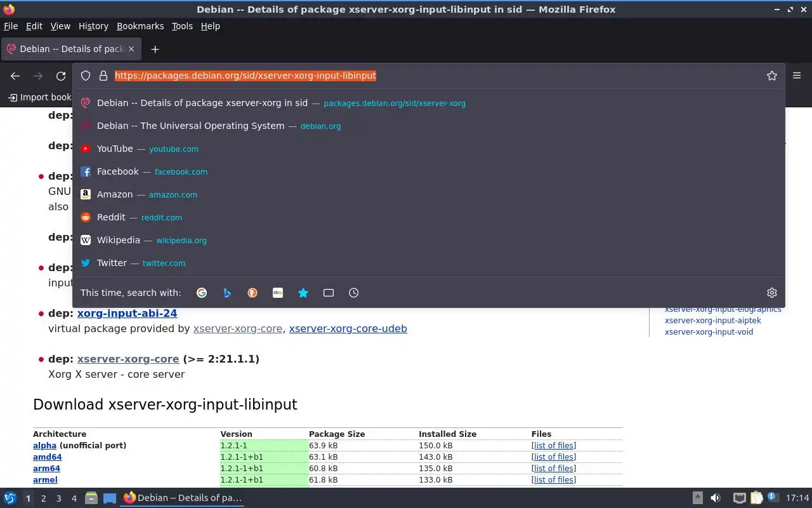Open the Tools menu
Viewport: 812px width, 508px height.
click(x=182, y=26)
